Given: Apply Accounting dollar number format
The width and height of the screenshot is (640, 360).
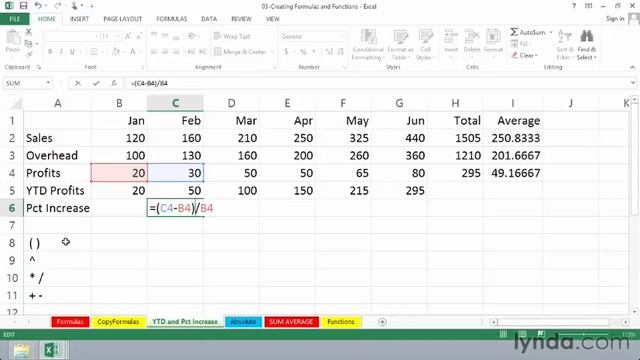Looking at the screenshot, I should click(x=286, y=51).
